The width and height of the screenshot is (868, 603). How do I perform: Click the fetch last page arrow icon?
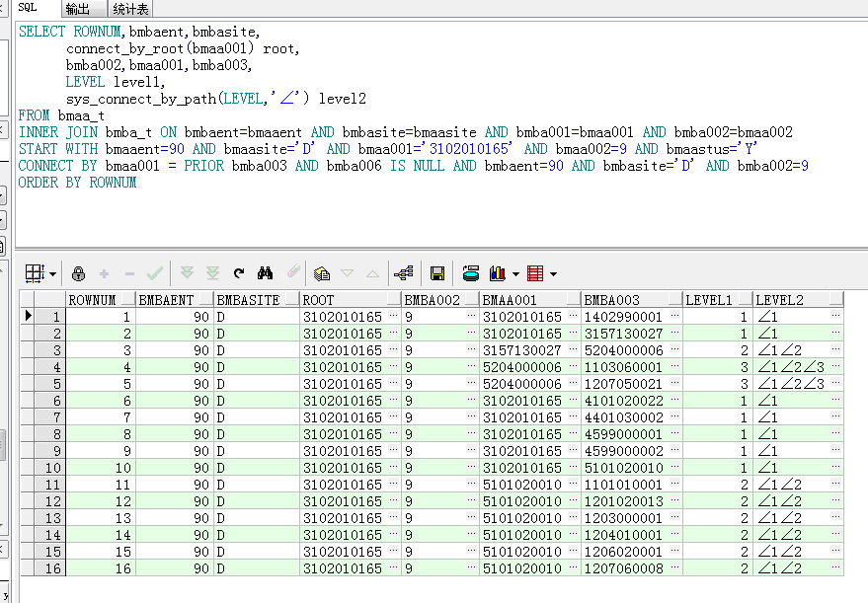(212, 272)
